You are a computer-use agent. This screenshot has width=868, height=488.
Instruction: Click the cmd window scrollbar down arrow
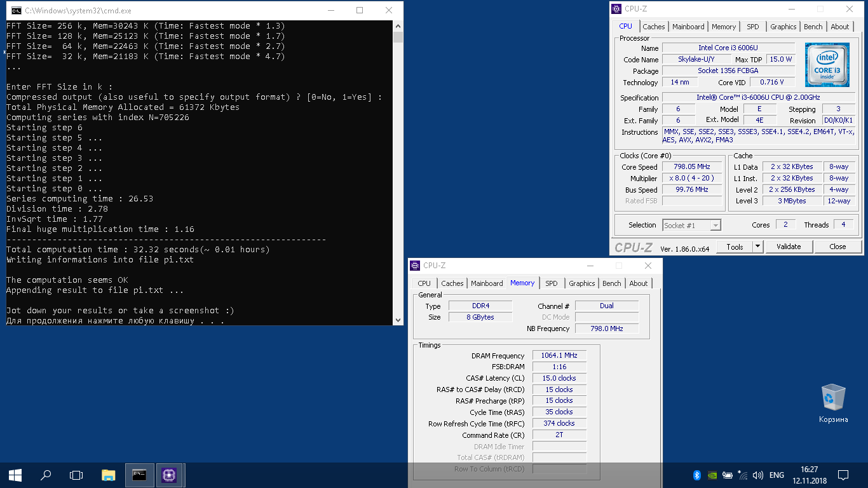pyautogui.click(x=398, y=320)
